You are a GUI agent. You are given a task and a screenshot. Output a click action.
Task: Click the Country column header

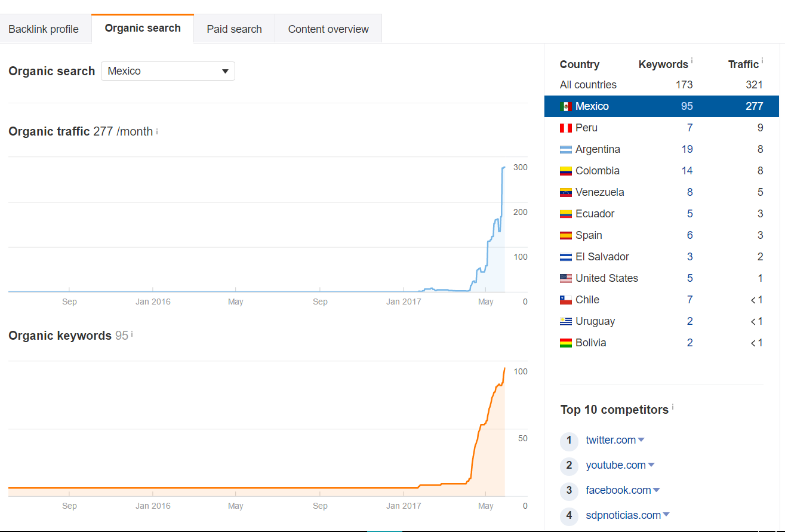point(579,64)
